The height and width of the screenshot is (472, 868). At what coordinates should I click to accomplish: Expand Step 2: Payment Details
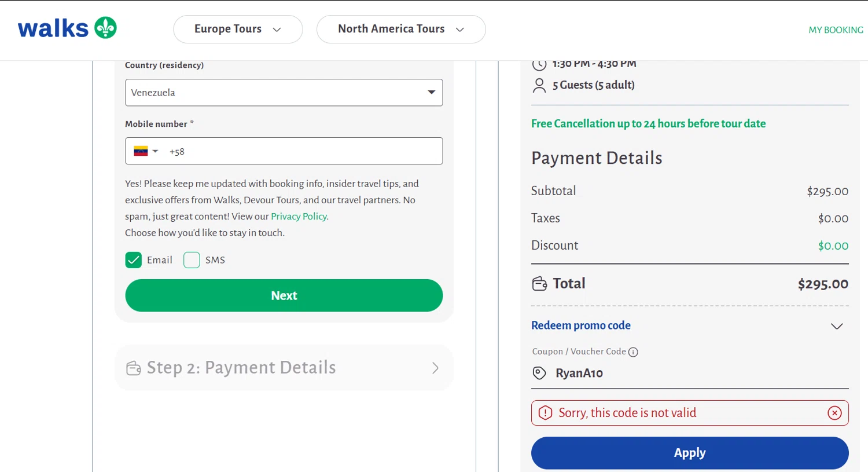tap(284, 368)
